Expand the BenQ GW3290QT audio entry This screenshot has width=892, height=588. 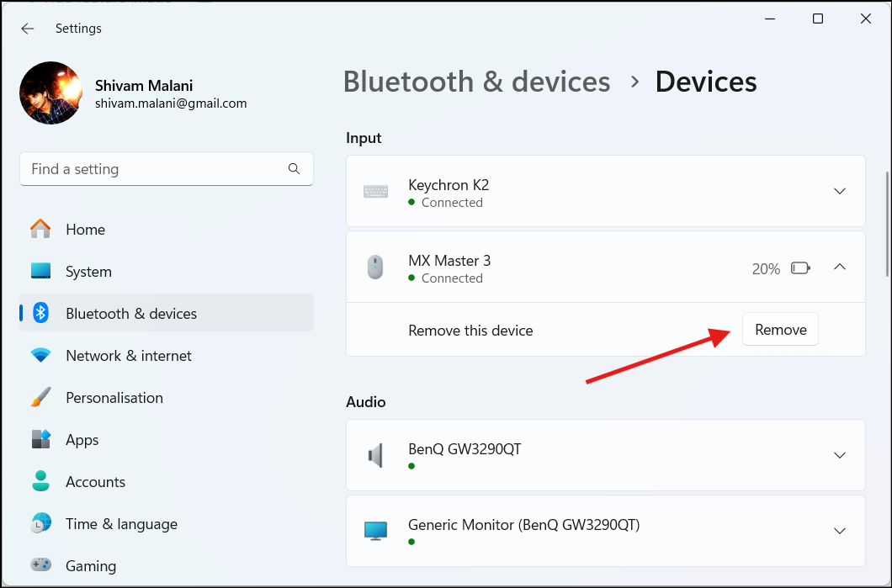(x=839, y=455)
